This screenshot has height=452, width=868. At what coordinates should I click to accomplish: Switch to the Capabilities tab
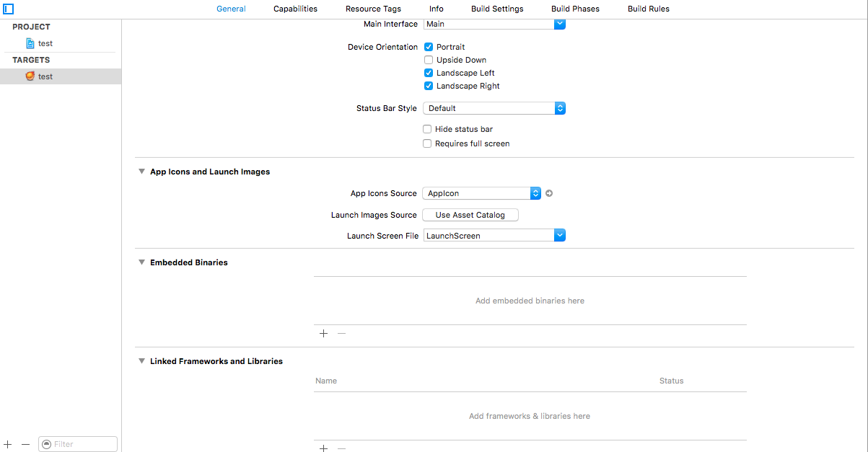pos(295,9)
